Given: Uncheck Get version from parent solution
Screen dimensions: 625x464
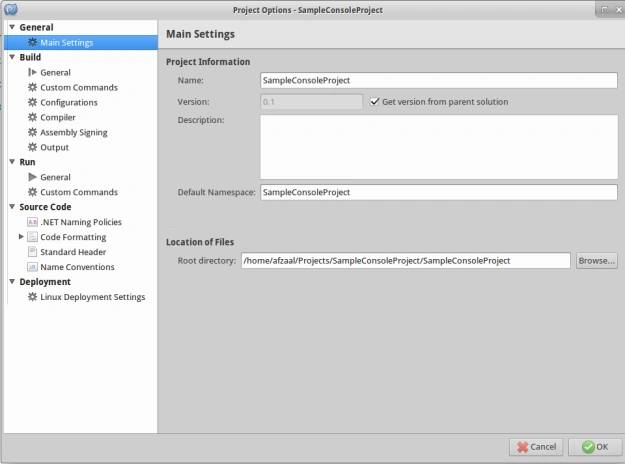Looking at the screenshot, I should click(374, 102).
